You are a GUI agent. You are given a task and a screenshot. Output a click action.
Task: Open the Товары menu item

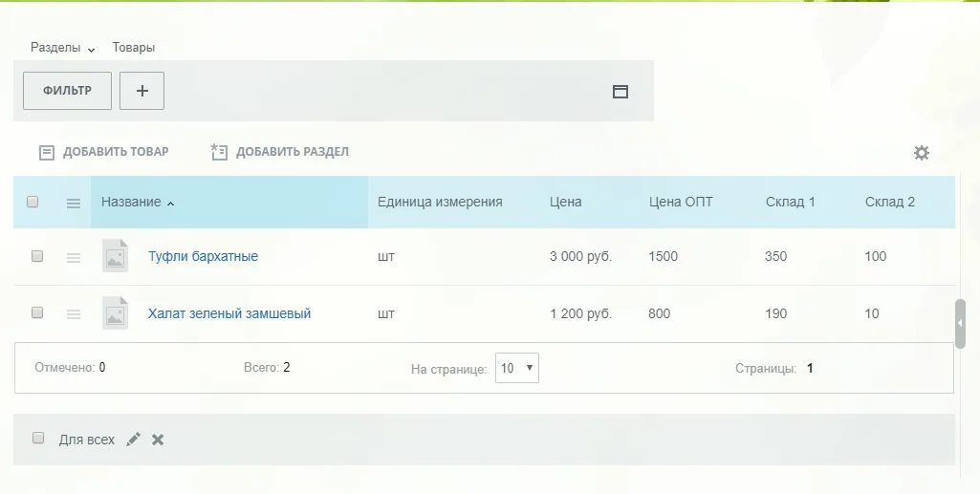(133, 48)
